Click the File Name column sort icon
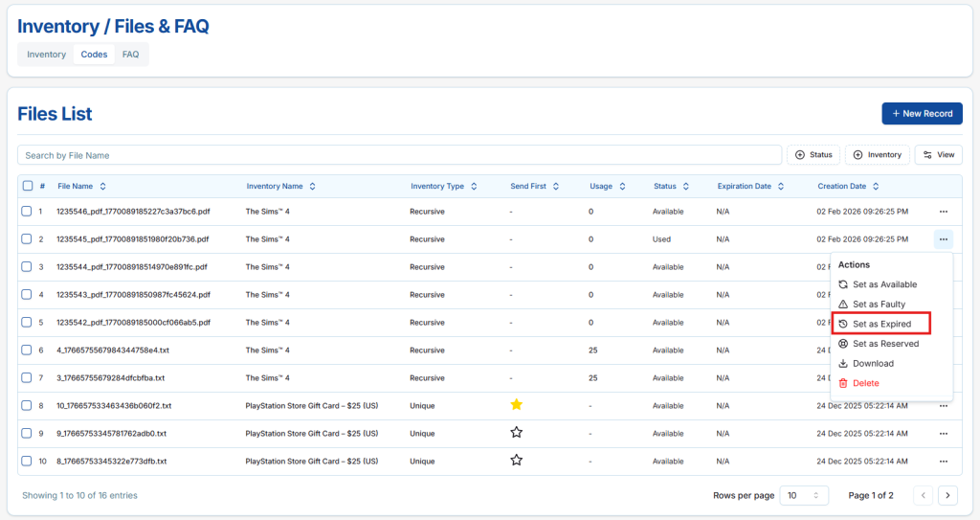 [x=103, y=187]
